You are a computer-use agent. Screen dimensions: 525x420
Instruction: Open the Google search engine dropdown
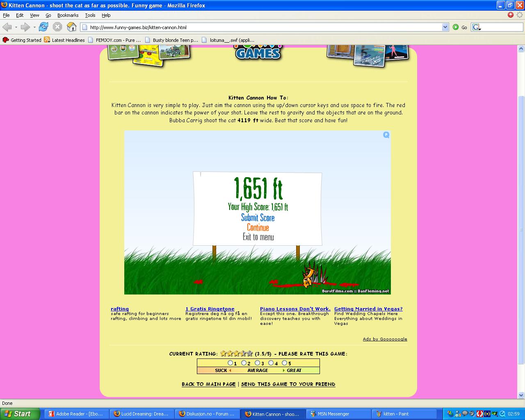[477, 27]
